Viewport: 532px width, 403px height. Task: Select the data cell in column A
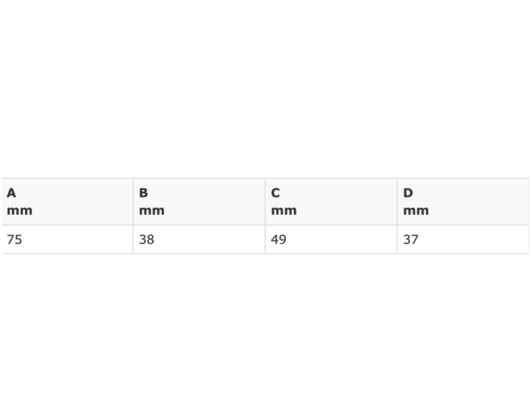[68, 239]
